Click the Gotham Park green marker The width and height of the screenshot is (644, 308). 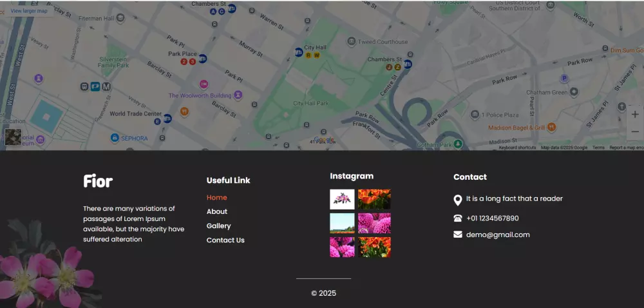click(459, 144)
